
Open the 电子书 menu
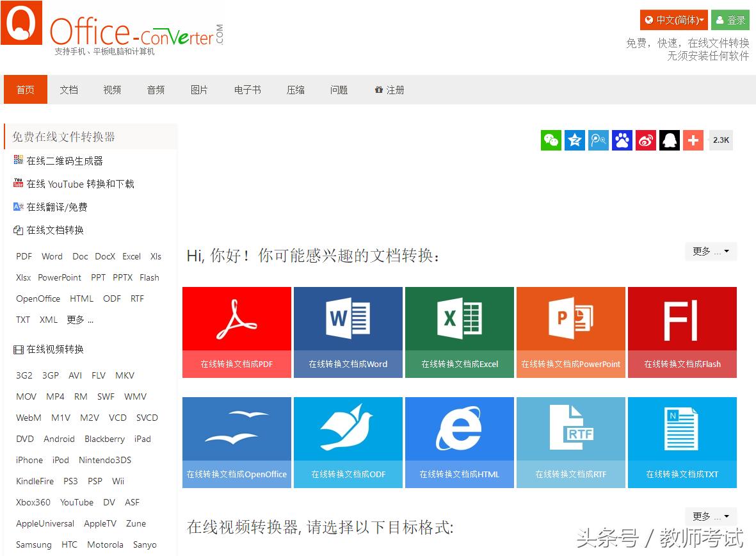247,90
